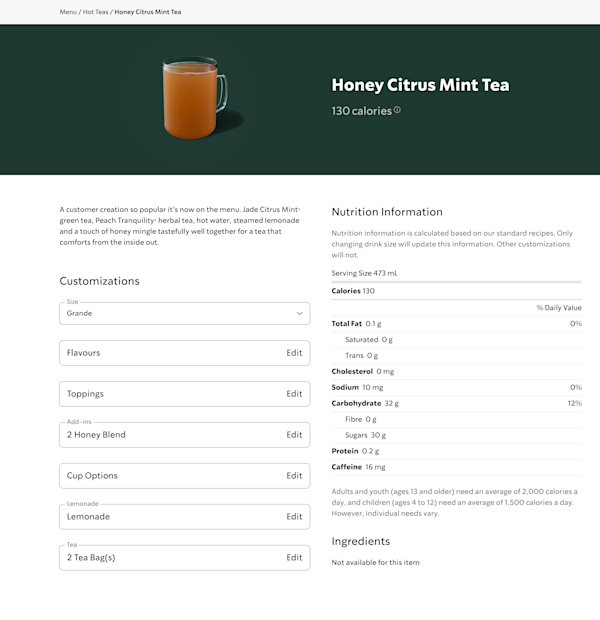Viewport: 600px width, 620px height.
Task: Click the 2 Honey Blend value text
Action: click(96, 435)
